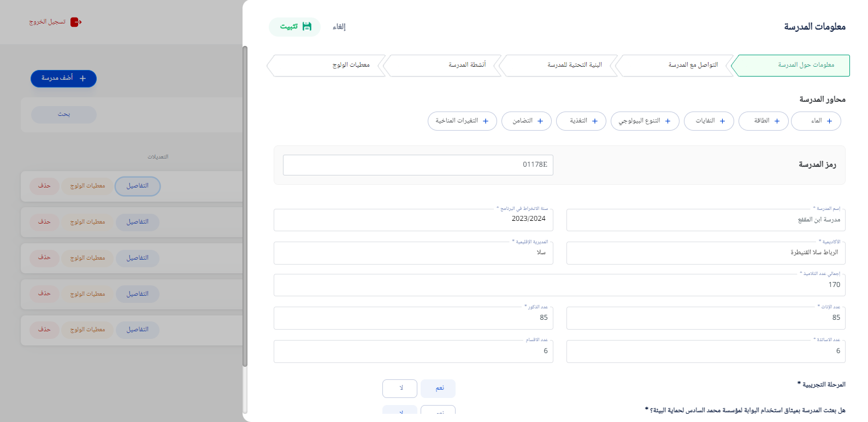Select نعم for المرحلة التجريبية
The height and width of the screenshot is (422, 868).
(438, 389)
